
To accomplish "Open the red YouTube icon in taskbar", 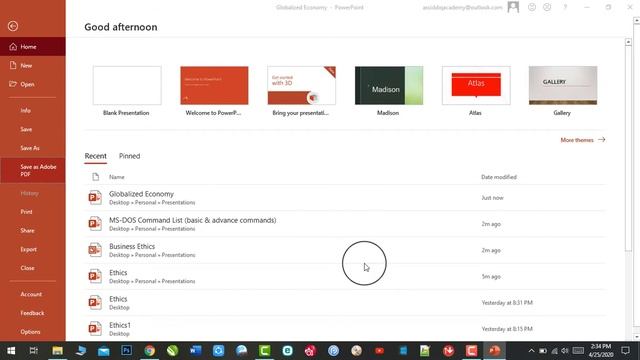I will (x=379, y=351).
